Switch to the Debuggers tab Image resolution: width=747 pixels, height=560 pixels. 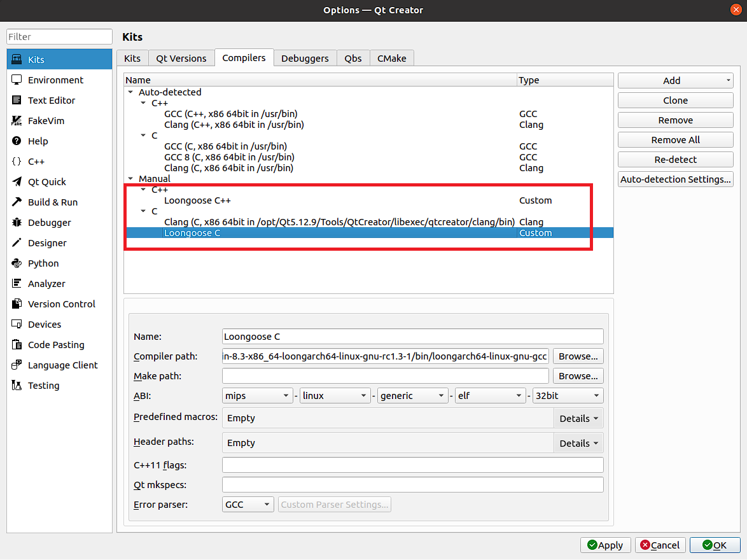(x=305, y=58)
